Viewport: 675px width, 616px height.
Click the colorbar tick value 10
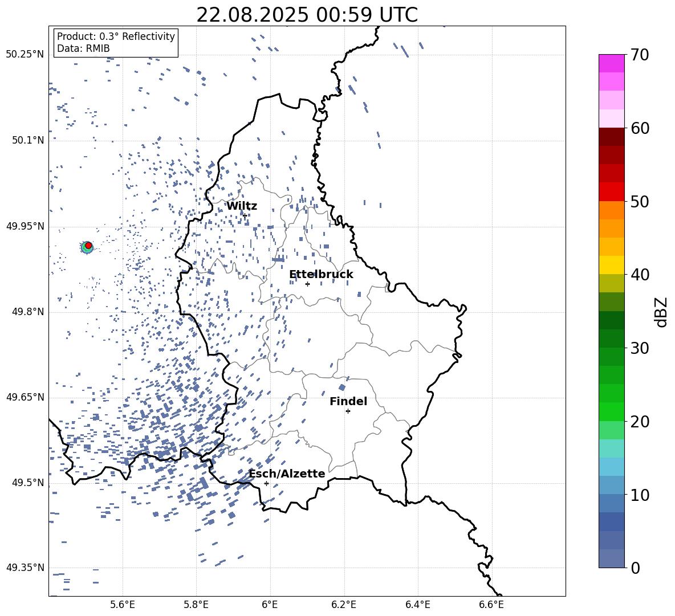point(640,495)
